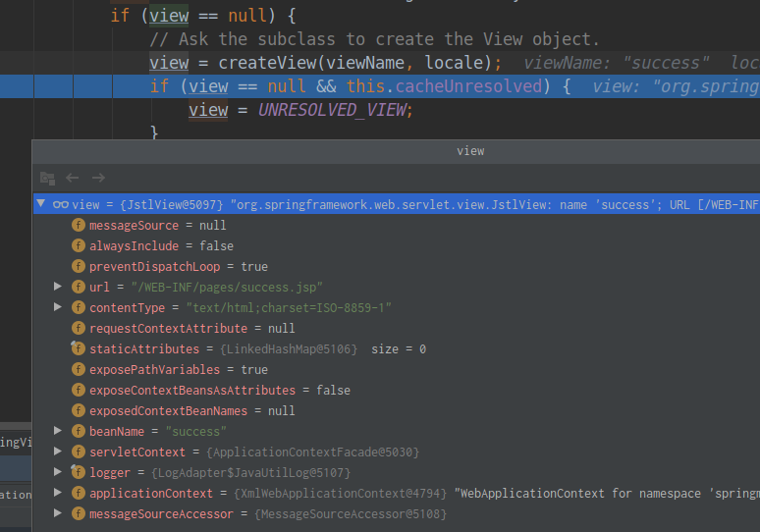Click the Set as Root toolbar icon

click(x=47, y=178)
